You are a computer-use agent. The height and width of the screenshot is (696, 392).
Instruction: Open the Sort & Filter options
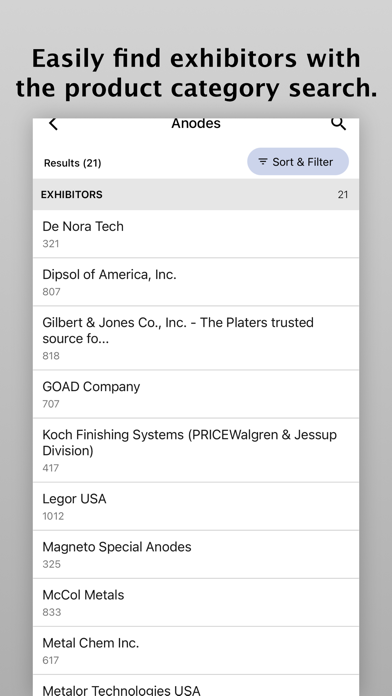298,162
